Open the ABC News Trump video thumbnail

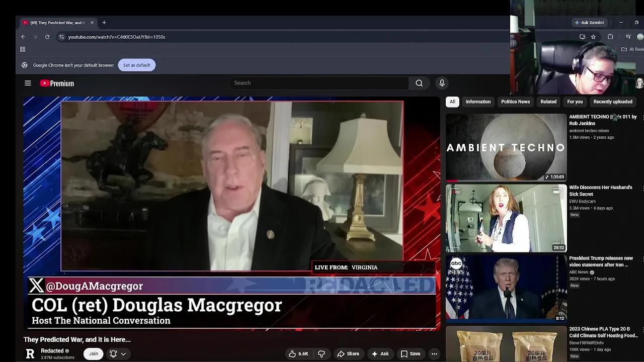506,289
